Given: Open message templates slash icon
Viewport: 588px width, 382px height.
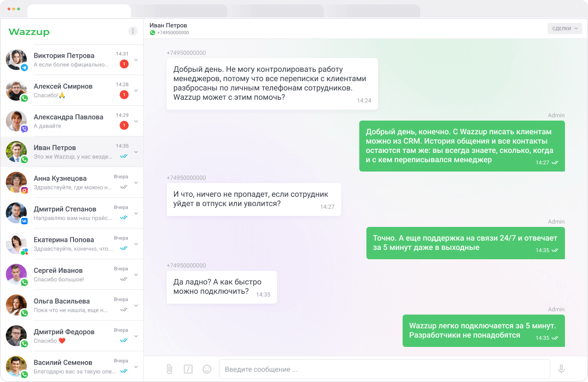Looking at the screenshot, I should 188,369.
